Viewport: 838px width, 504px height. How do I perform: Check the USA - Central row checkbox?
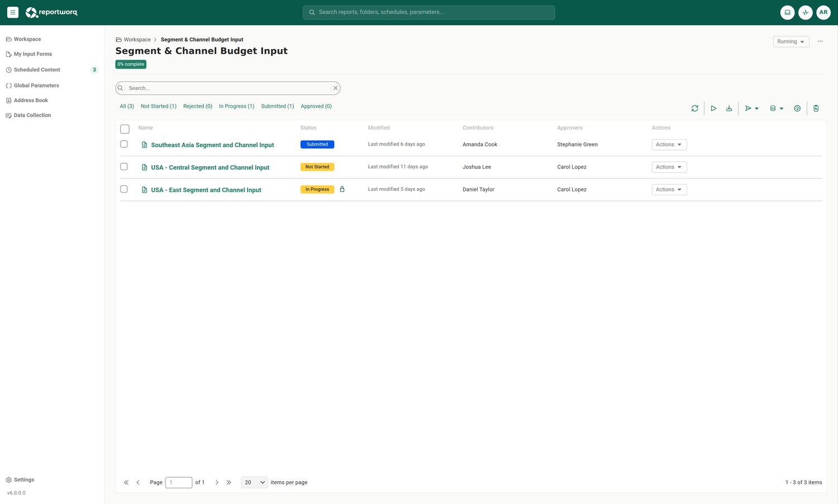pyautogui.click(x=124, y=166)
